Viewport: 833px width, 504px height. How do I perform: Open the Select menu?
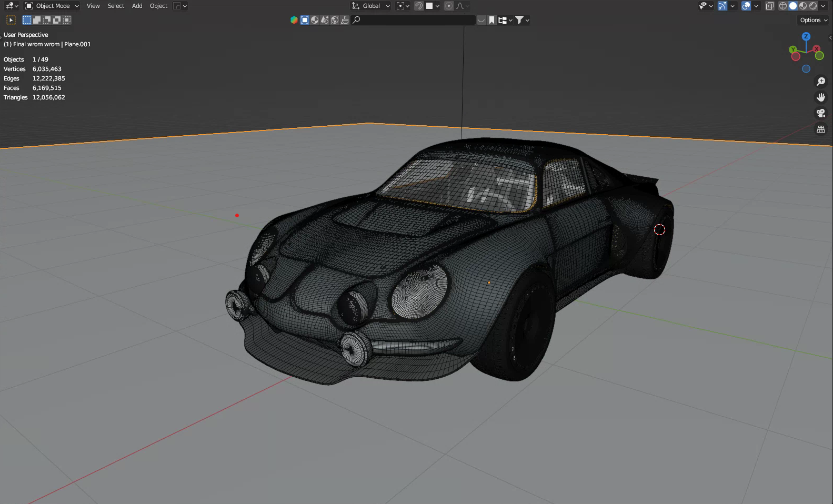pyautogui.click(x=116, y=6)
